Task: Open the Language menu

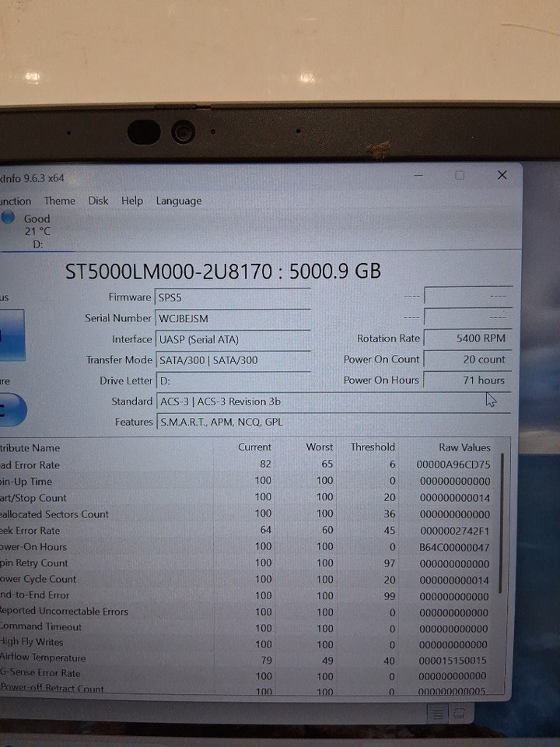Action: click(x=178, y=201)
